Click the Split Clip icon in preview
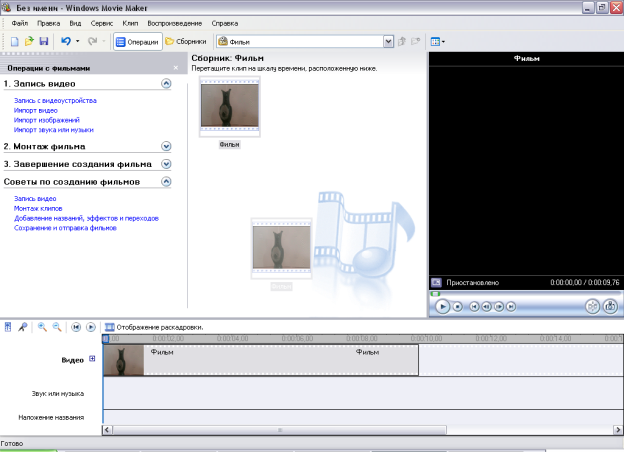Viewport: 624px width, 452px height. 592,306
